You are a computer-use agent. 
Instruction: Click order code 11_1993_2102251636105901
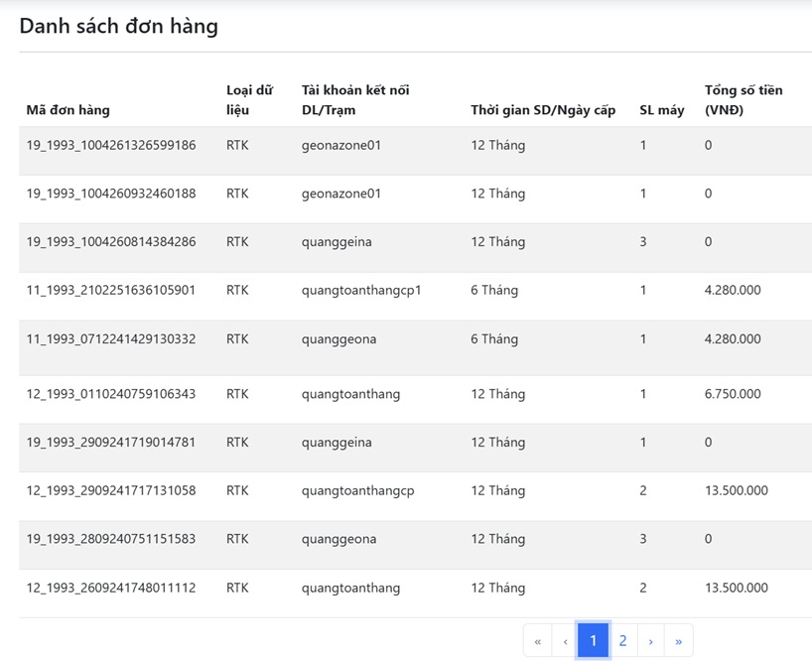(111, 290)
